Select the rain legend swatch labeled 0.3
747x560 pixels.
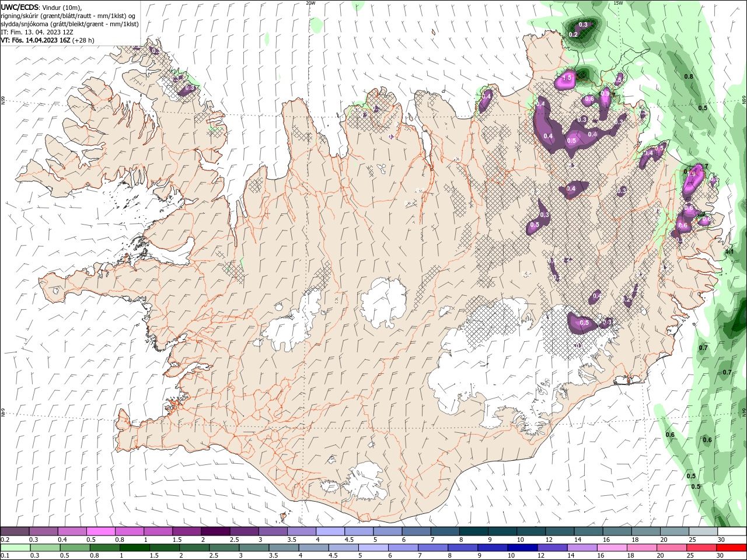(45, 548)
